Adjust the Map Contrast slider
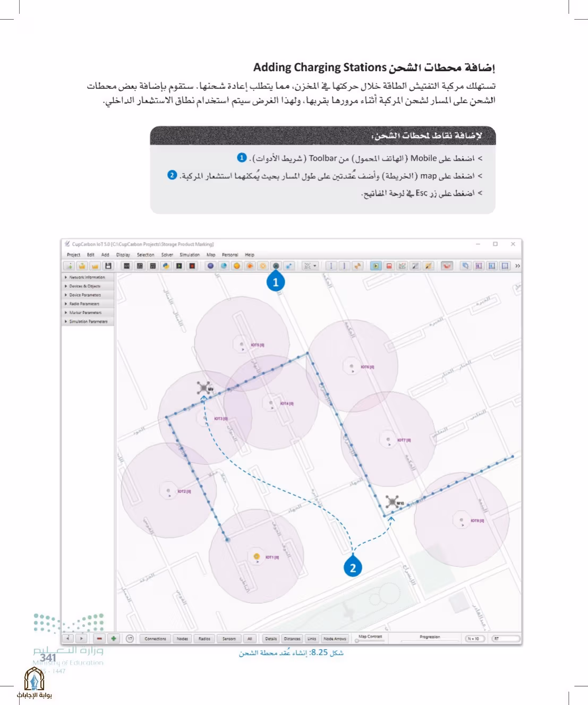This screenshot has width=588, height=705. (x=370, y=641)
